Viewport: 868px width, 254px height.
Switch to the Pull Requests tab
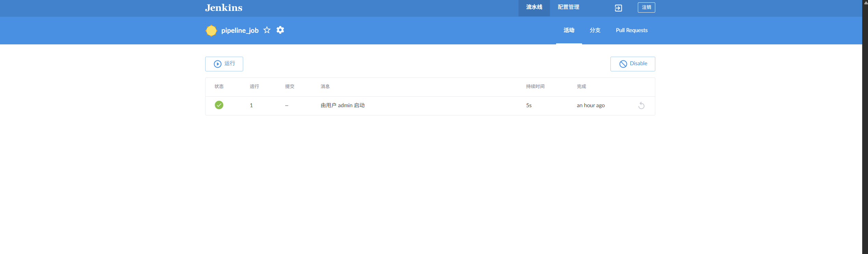click(632, 30)
